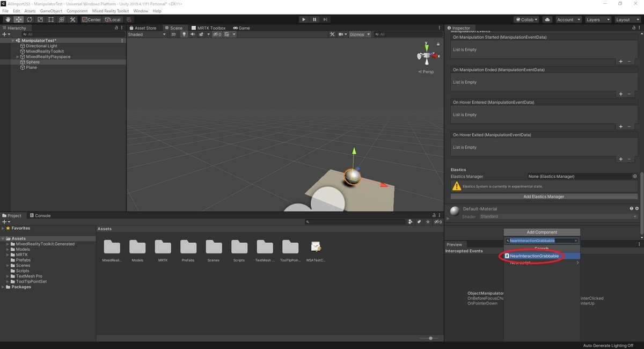Toggle Center pivot mode
Viewport: 644px width, 349px height.
coord(91,19)
